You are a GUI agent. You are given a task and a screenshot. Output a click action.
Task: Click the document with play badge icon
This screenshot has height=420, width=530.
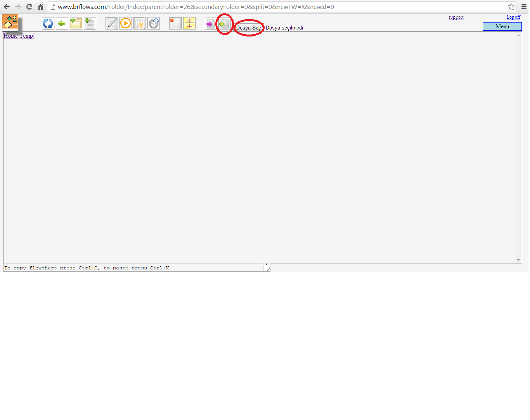click(140, 24)
